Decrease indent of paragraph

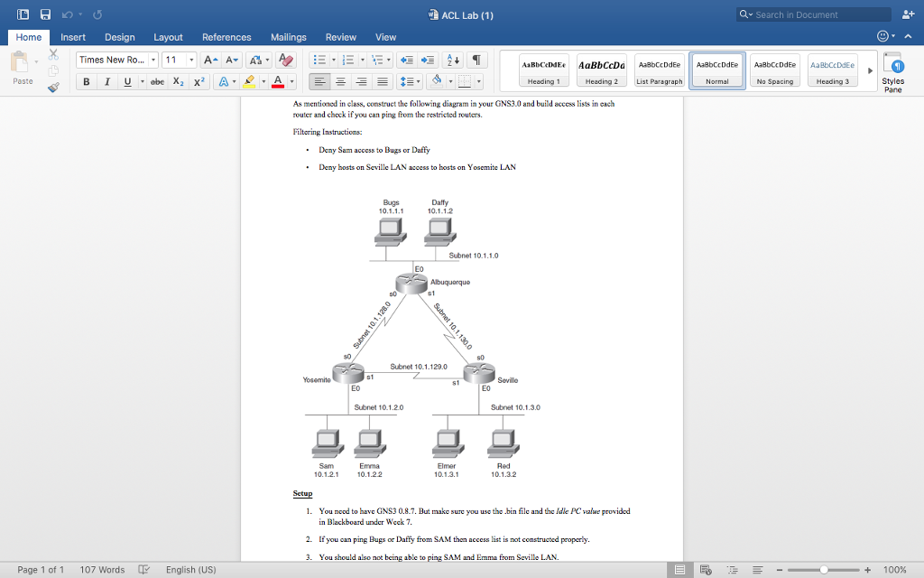406,61
